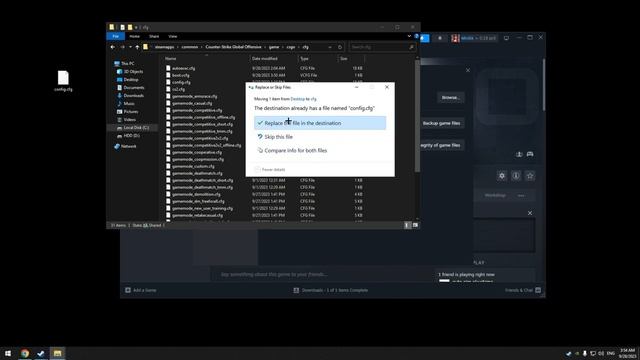Click the Desktop link in dialog
The height and width of the screenshot is (360, 640).
298,99
